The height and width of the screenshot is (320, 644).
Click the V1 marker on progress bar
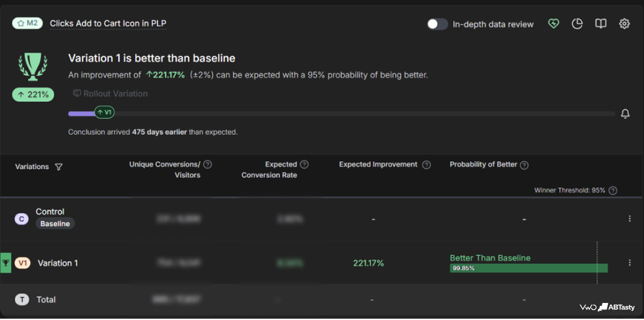pos(104,112)
